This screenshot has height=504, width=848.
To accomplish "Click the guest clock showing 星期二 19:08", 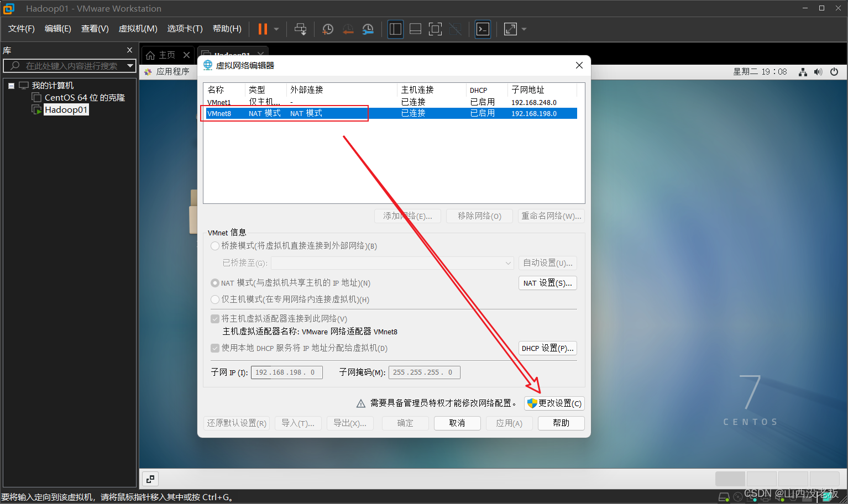I will [760, 71].
